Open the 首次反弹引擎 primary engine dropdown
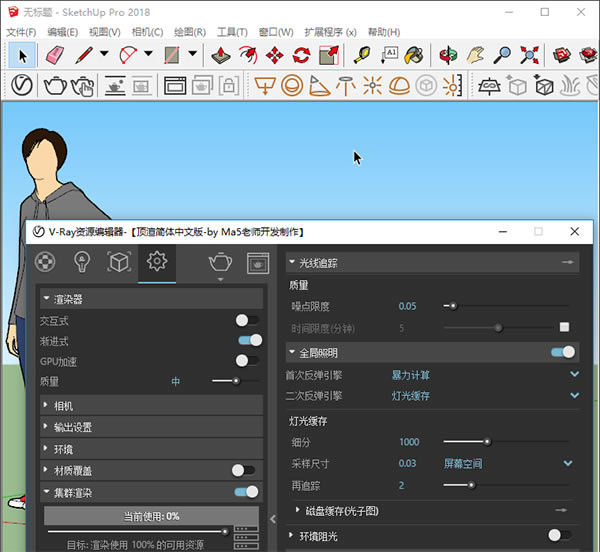Viewport: 600px width, 552px height. 574,375
